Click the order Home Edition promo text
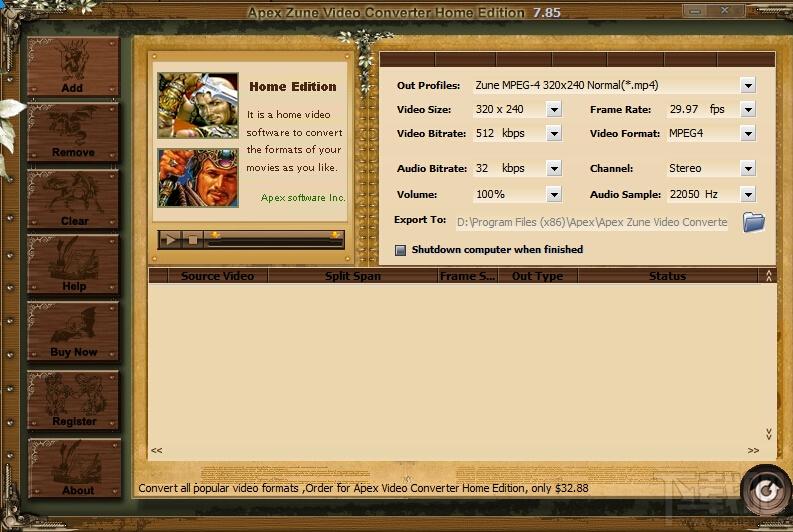This screenshot has width=793, height=532. (363, 489)
